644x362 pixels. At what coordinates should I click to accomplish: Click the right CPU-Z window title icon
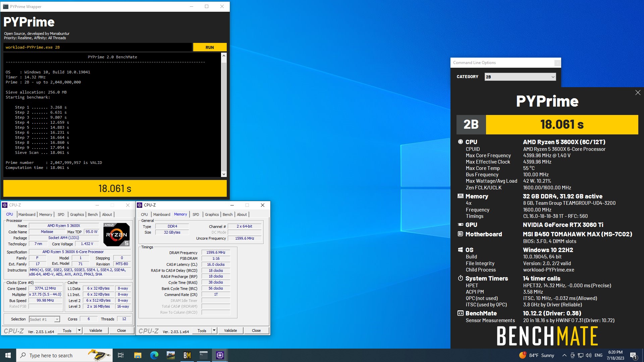point(140,205)
